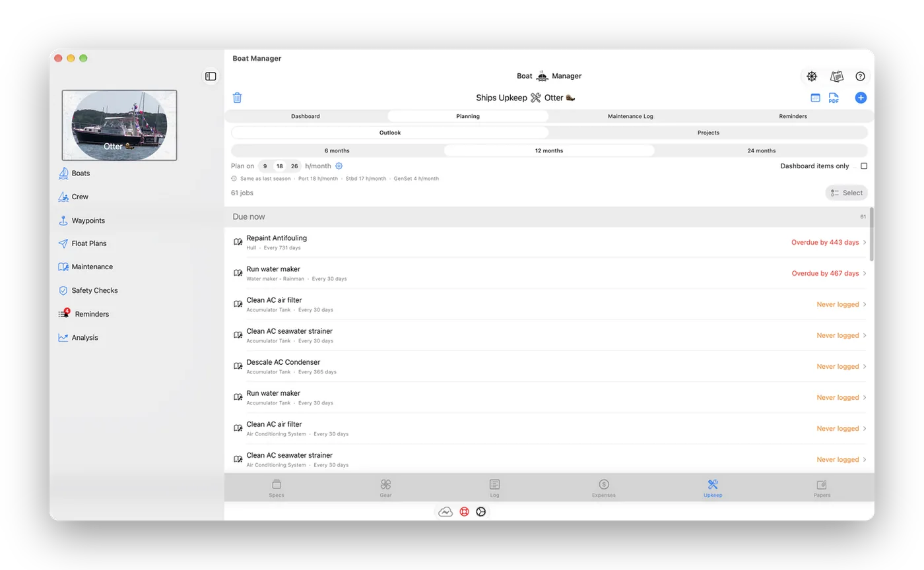Viewport: 924px width, 570px height.
Task: Toggle the sidebar visibility icon
Action: (x=211, y=77)
